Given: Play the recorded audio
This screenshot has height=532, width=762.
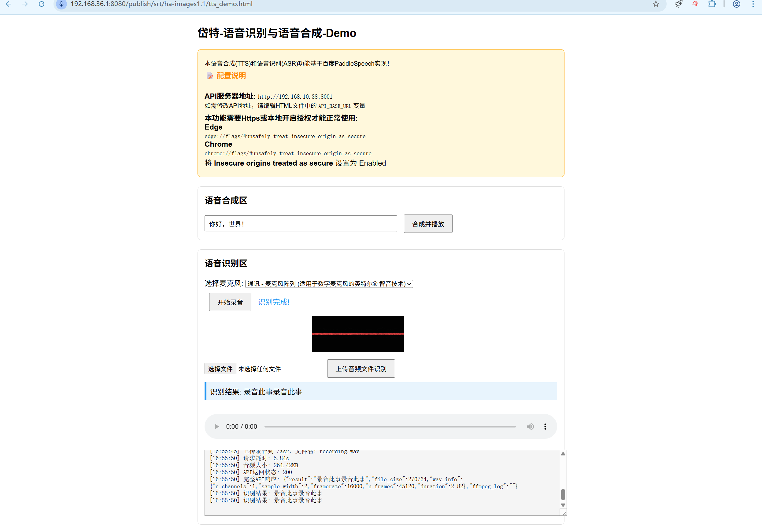Looking at the screenshot, I should click(217, 427).
